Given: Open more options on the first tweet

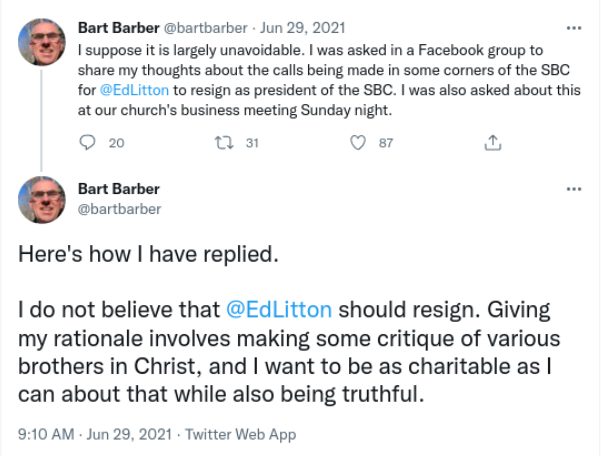Looking at the screenshot, I should (x=573, y=27).
